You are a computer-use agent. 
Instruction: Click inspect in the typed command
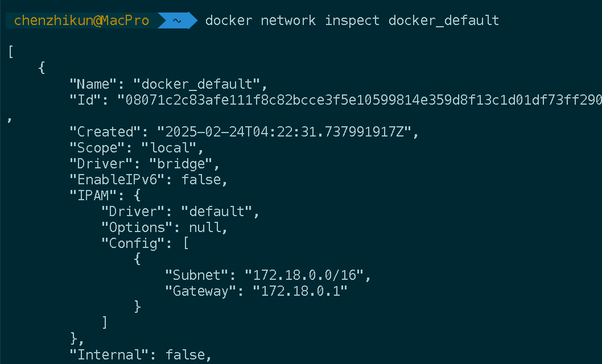352,20
